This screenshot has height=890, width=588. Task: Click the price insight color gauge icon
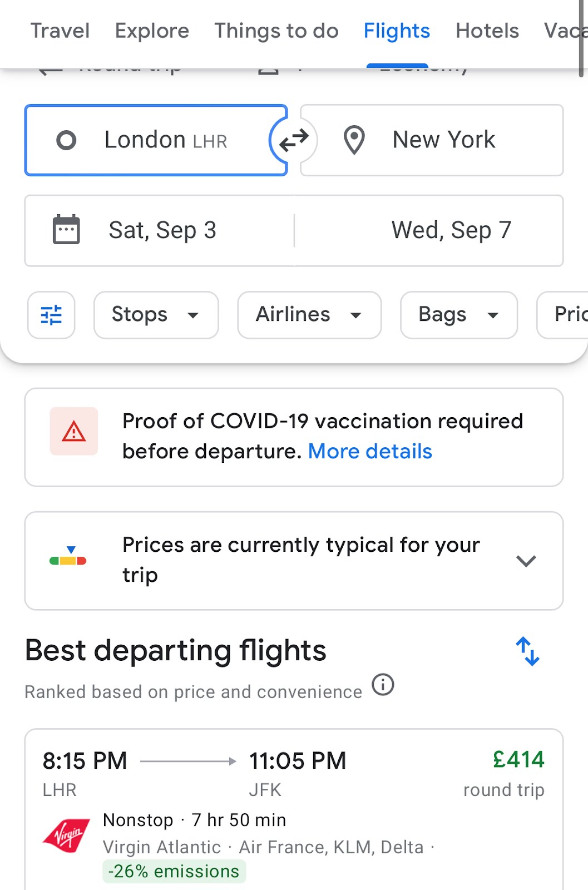(x=68, y=557)
